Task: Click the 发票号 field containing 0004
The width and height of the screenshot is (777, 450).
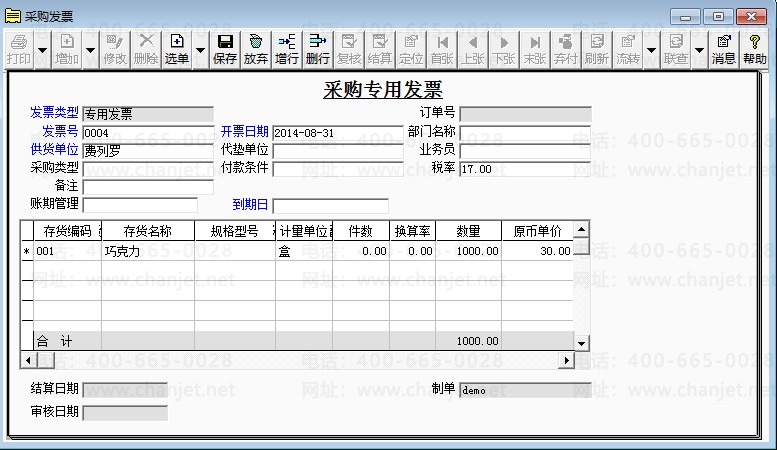Action: point(148,133)
